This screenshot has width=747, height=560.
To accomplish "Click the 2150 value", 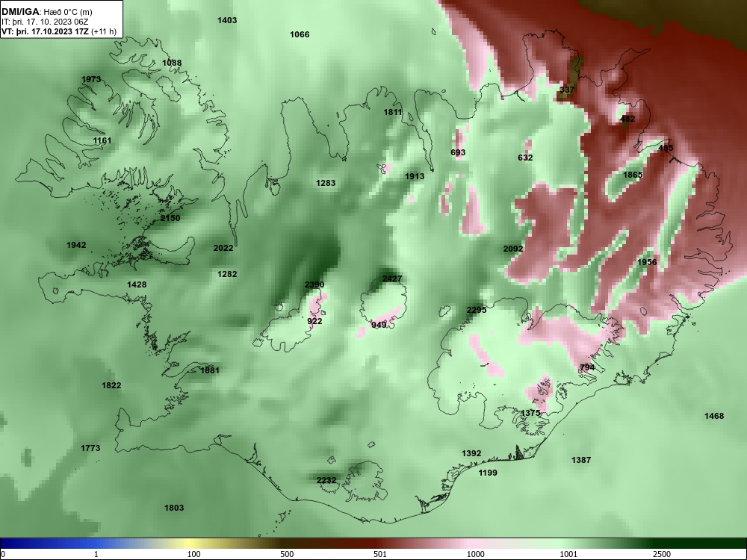I will pos(170,218).
